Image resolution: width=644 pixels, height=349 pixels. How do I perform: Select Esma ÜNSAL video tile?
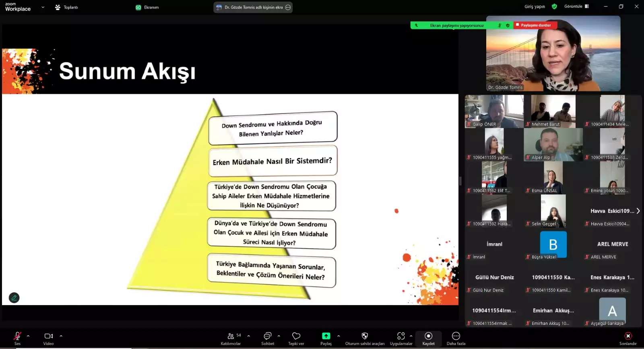553,178
